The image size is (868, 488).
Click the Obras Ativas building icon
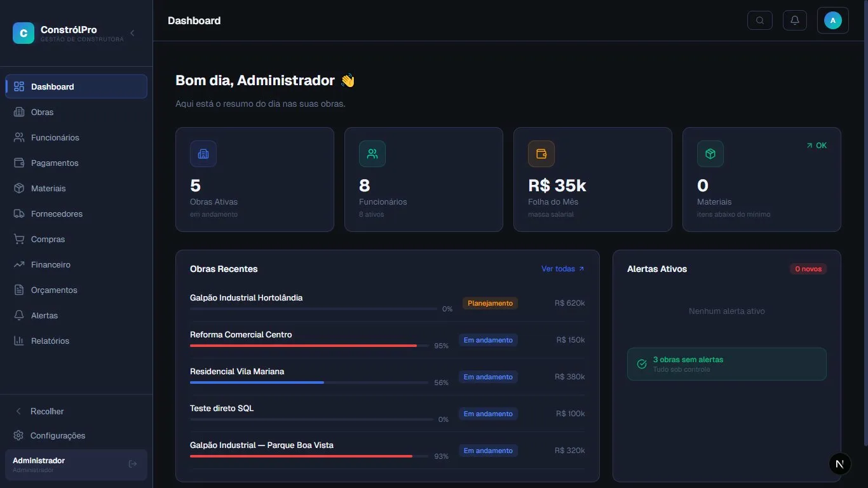(x=203, y=154)
